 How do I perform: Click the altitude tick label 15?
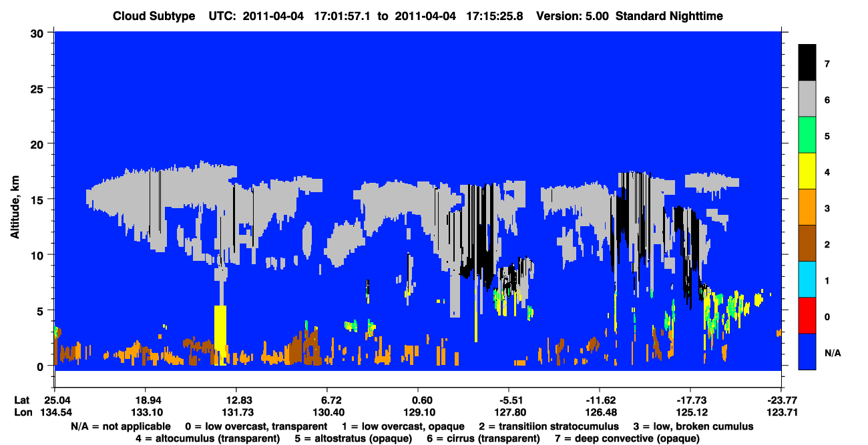(39, 199)
